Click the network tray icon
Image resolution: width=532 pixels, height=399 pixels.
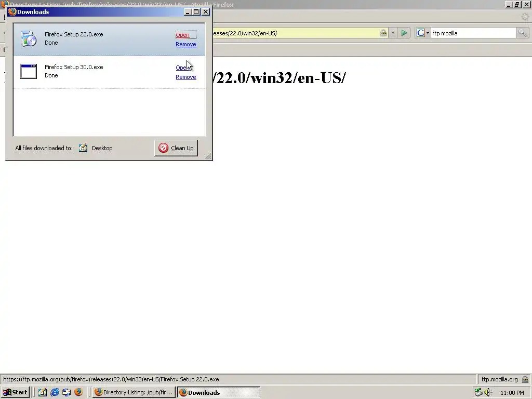click(x=478, y=392)
